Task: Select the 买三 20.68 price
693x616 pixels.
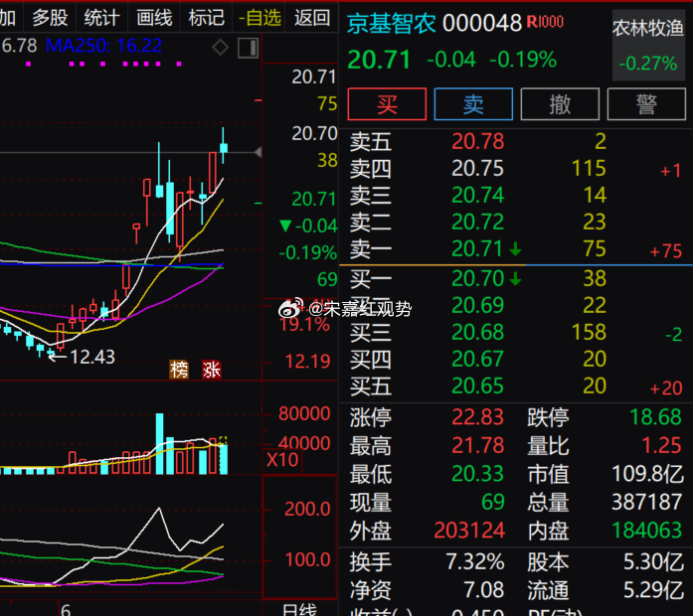Action: [x=478, y=333]
